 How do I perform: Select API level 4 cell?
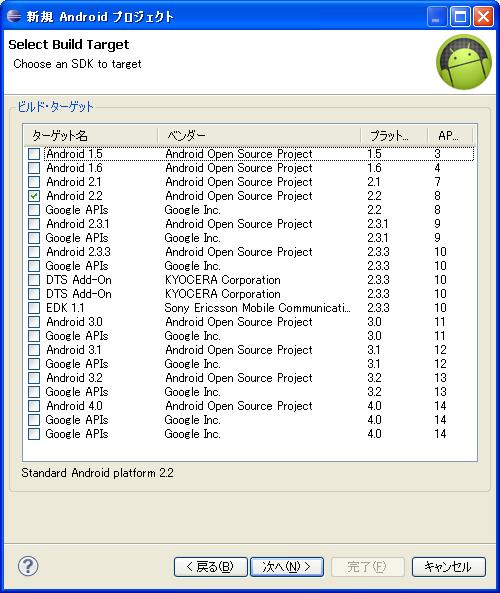tap(437, 168)
